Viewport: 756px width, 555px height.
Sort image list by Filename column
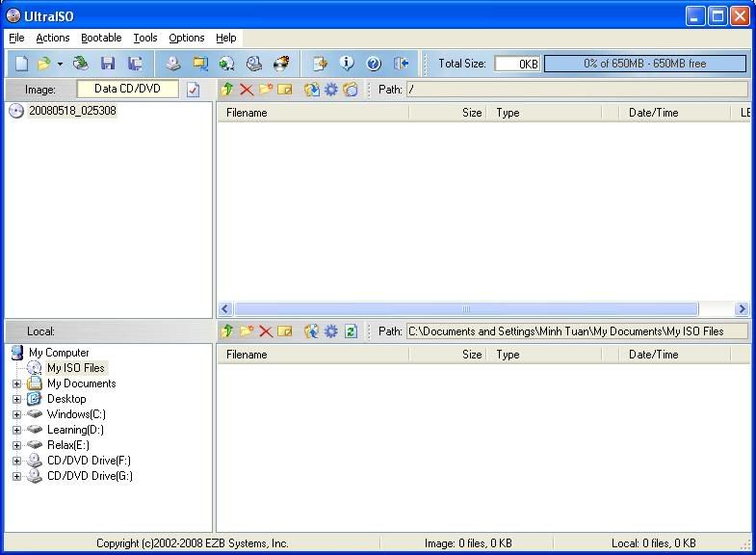313,113
